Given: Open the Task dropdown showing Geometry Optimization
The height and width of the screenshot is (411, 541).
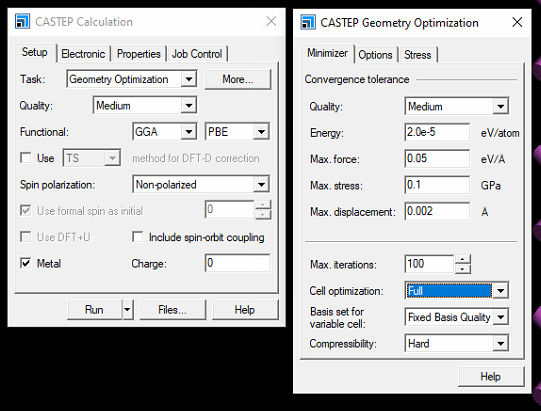Looking at the screenshot, I should [132, 79].
